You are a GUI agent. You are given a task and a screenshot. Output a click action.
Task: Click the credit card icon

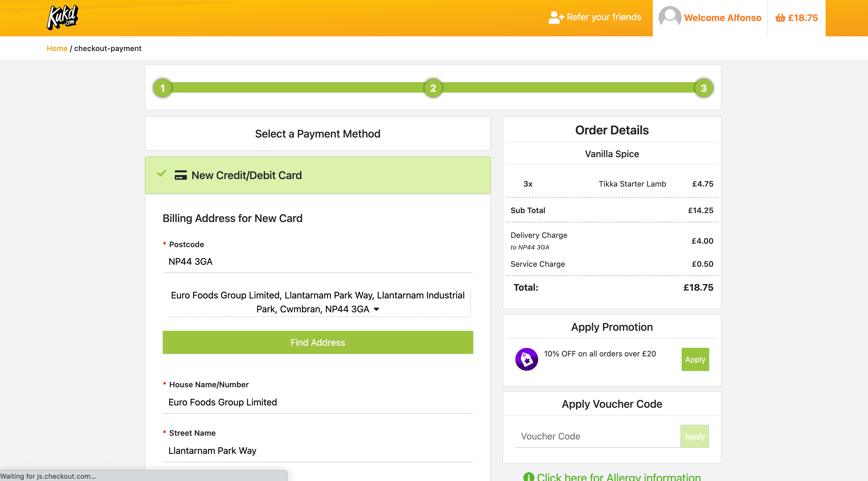181,175
